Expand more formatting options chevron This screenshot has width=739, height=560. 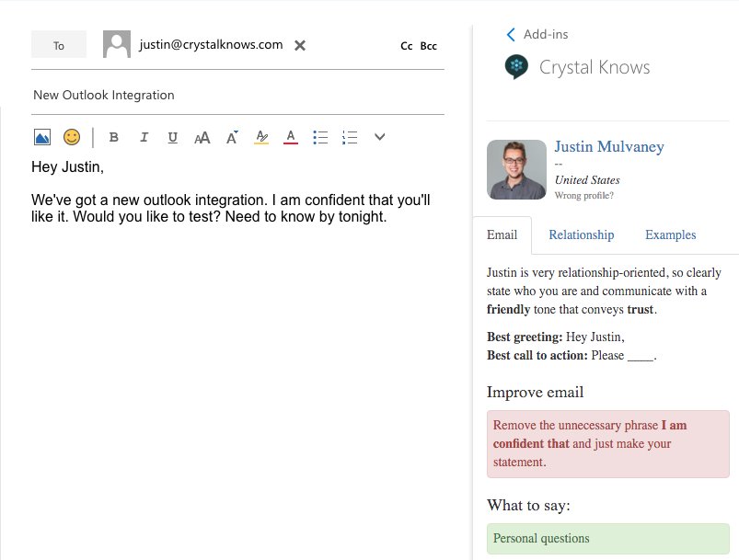pos(379,137)
